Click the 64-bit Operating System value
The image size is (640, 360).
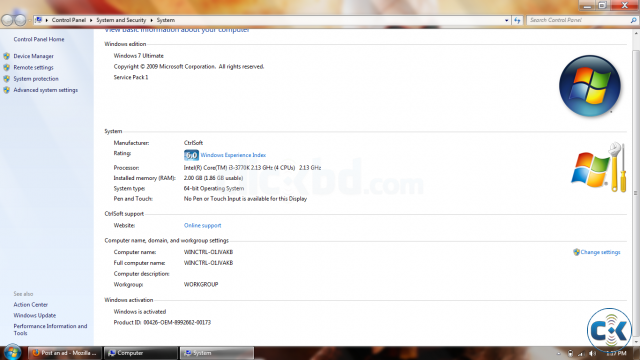[214, 189]
